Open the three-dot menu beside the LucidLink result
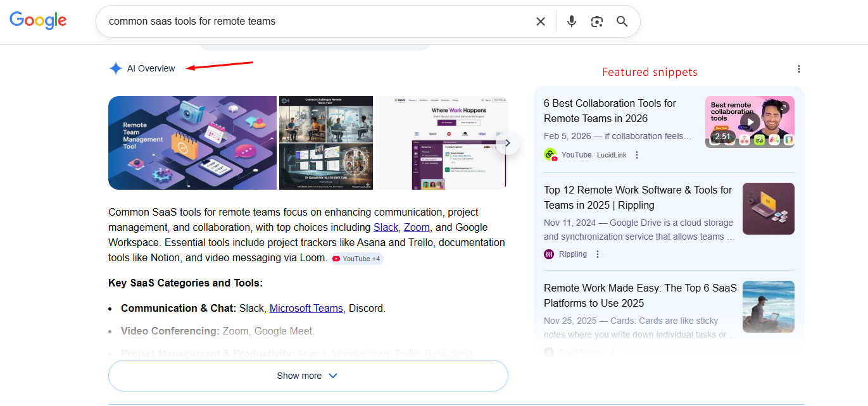This screenshot has height=406, width=868. [x=636, y=154]
